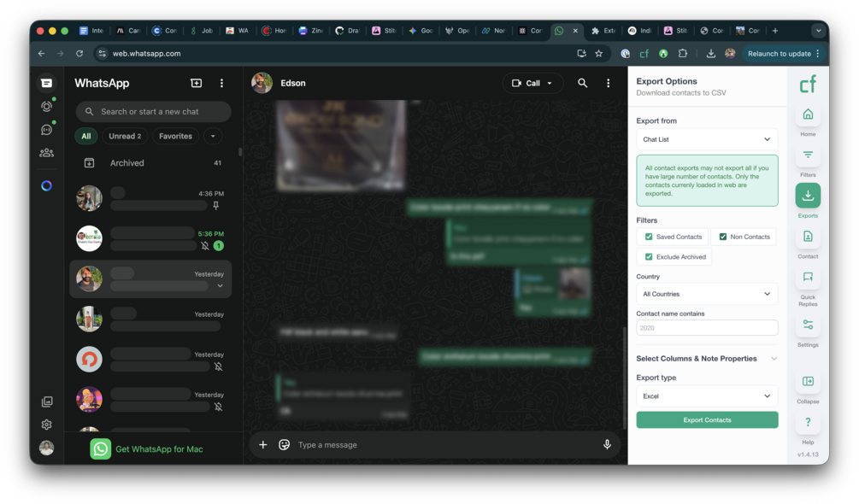Open the Export from Chat List dropdown
This screenshot has height=504, width=859.
tap(707, 139)
